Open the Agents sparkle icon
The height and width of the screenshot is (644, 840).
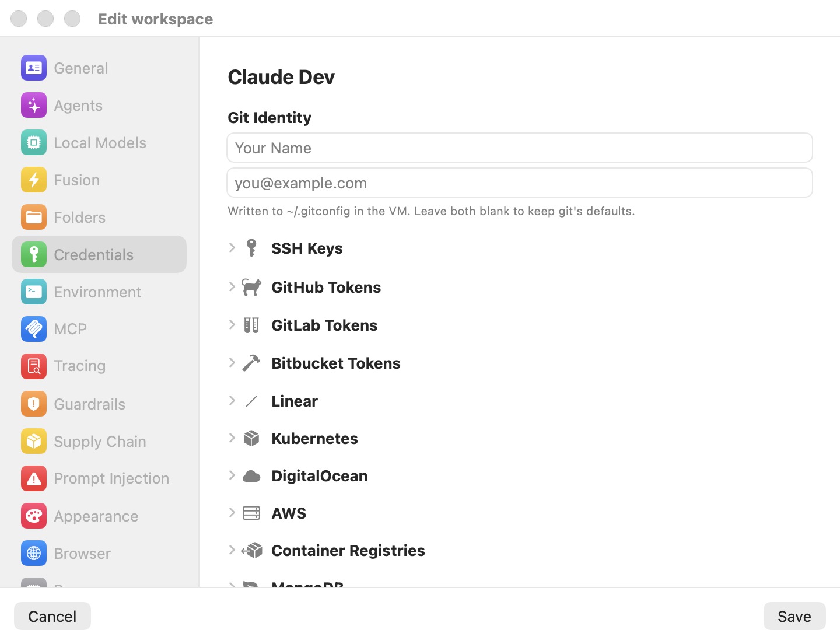coord(34,106)
